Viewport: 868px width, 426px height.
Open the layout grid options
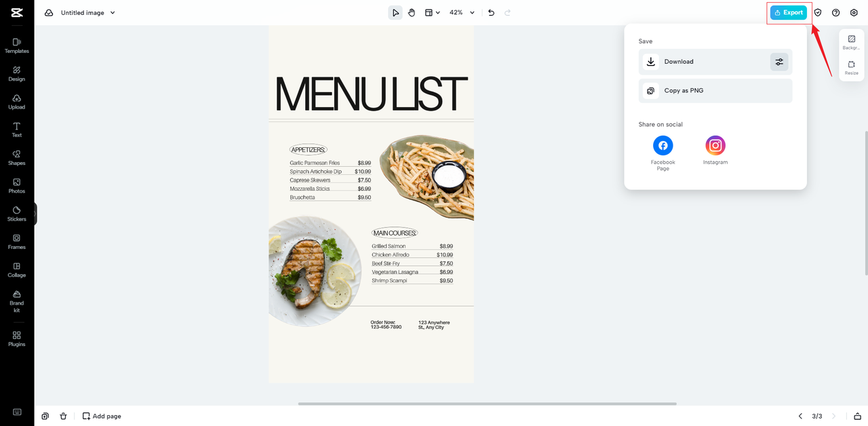(x=432, y=13)
